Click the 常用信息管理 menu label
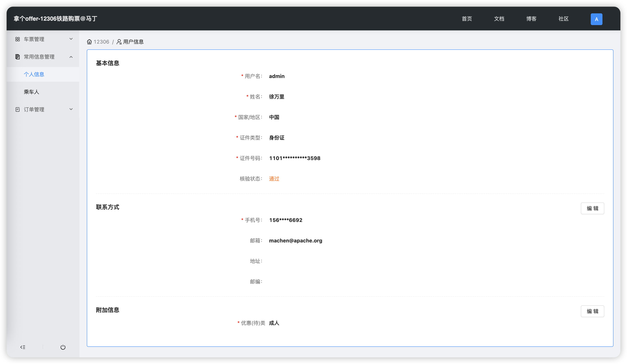Viewport: 627px width, 364px height. [39, 57]
